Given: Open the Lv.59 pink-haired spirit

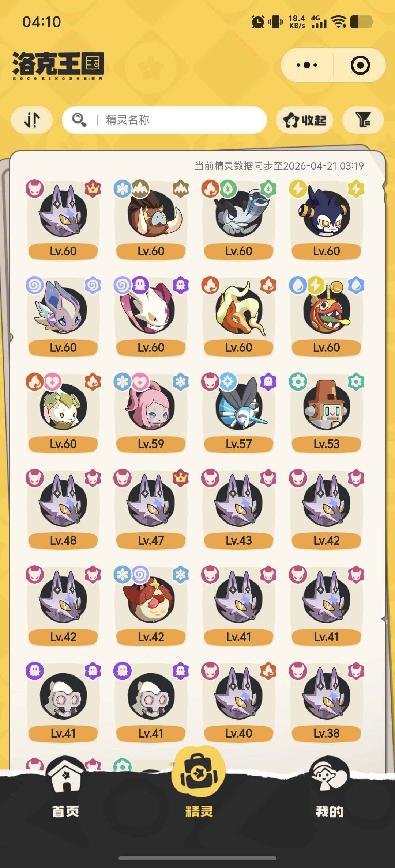Looking at the screenshot, I should [x=151, y=412].
